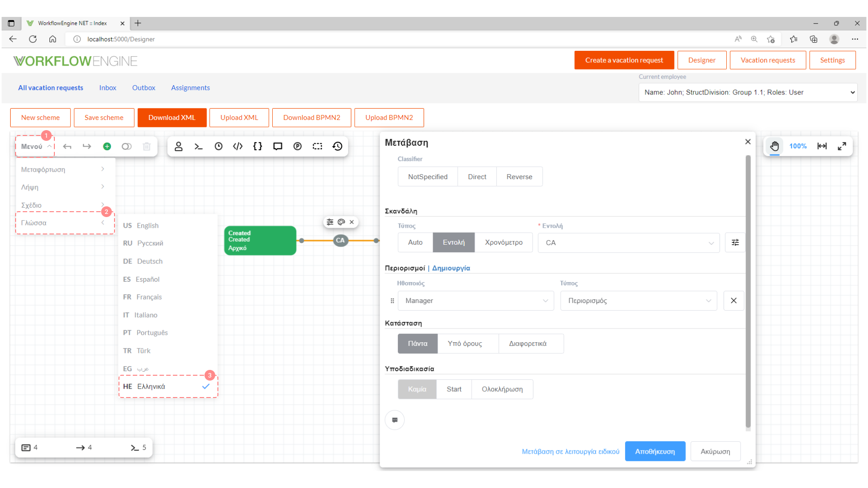
Task: Collapse the Μενού dropdown
Action: pos(35,146)
